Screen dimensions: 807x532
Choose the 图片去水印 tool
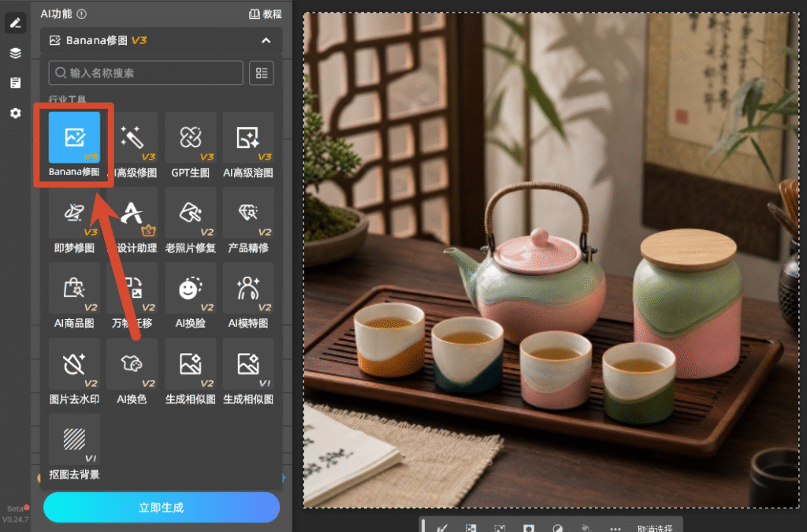pyautogui.click(x=74, y=371)
